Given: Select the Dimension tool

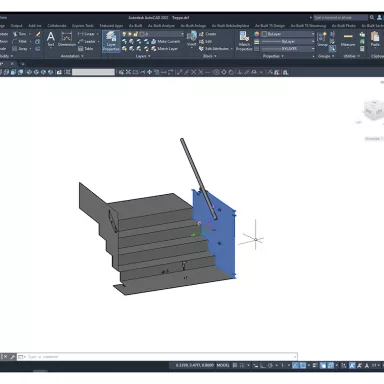Looking at the screenshot, I should click(x=67, y=39).
